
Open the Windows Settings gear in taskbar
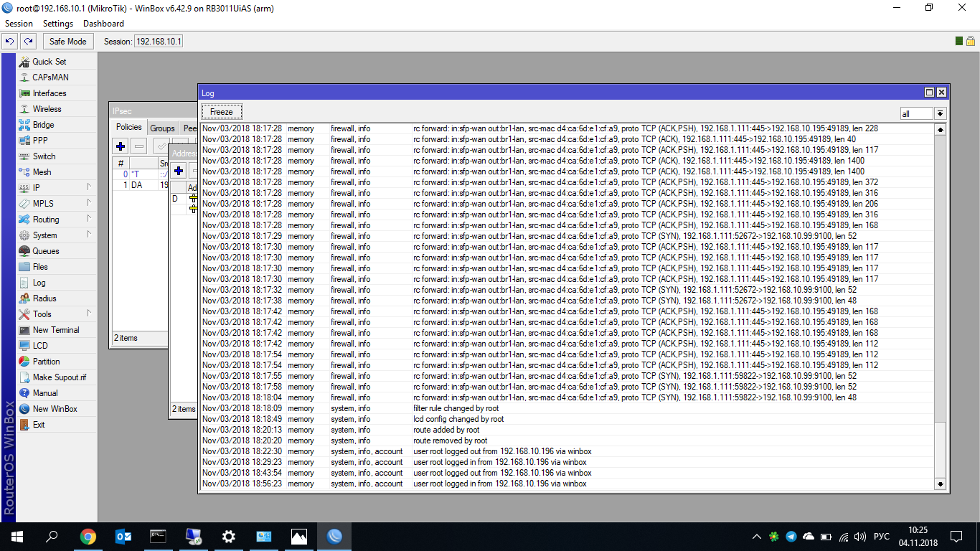pyautogui.click(x=228, y=537)
